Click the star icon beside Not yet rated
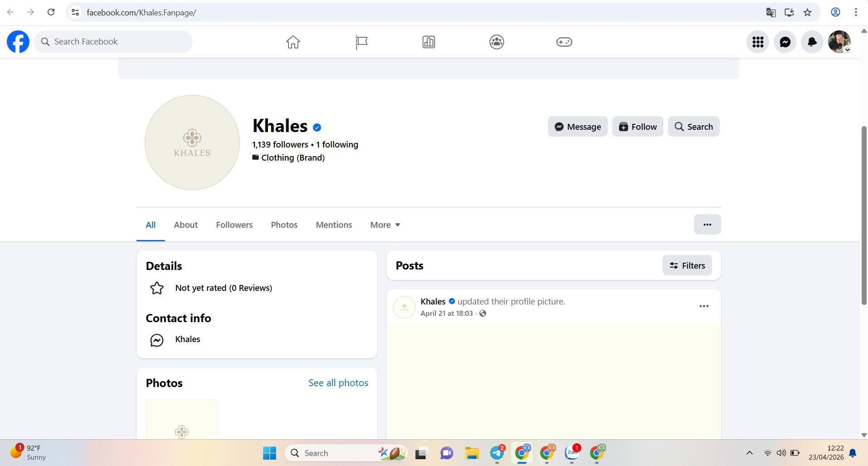 pyautogui.click(x=157, y=288)
